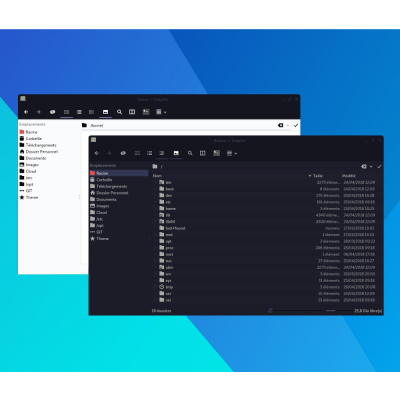Viewport: 400px width, 400px height.
Task: Select the var folder row
Action: [267, 300]
